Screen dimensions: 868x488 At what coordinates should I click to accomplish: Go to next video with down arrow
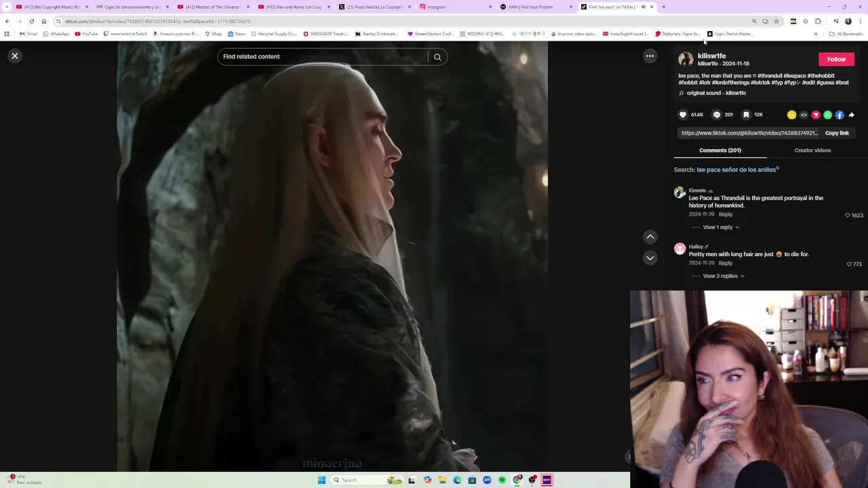650,258
